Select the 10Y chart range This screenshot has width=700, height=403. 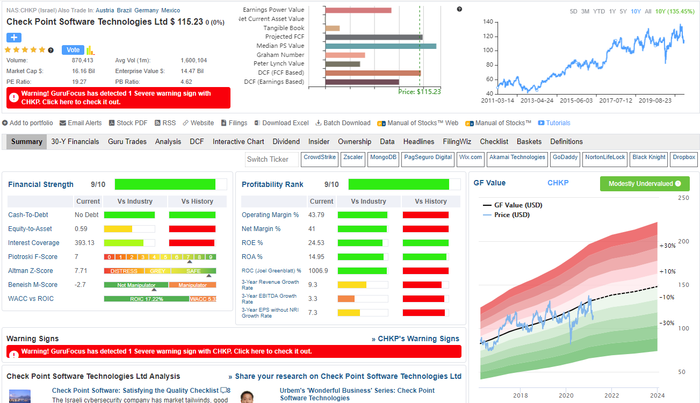pos(636,12)
